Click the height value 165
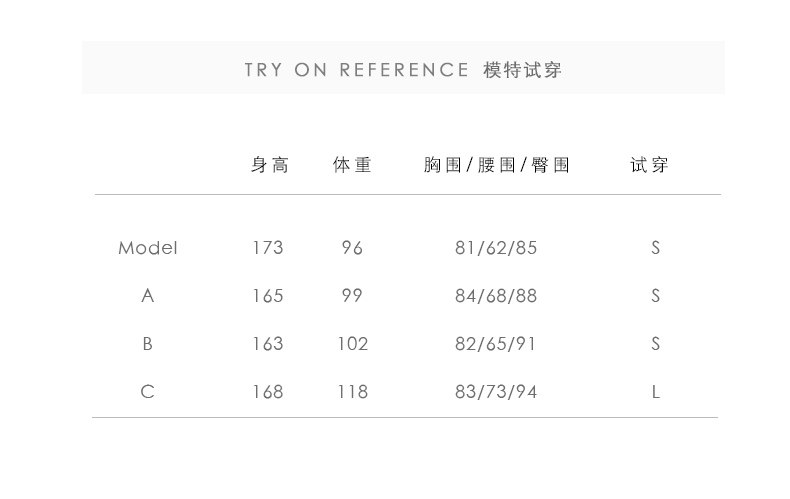This screenshot has height=499, width=790. [x=268, y=296]
